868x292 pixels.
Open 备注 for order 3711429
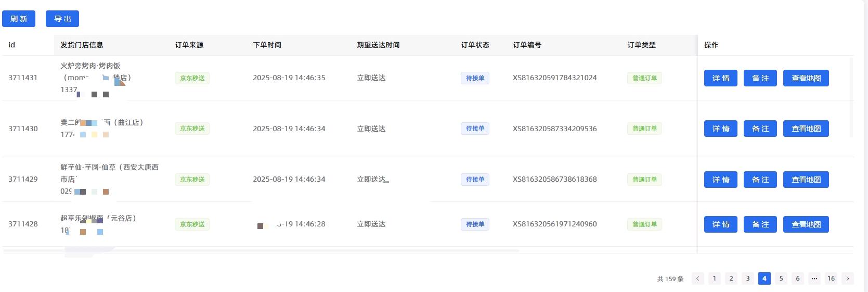(x=760, y=180)
